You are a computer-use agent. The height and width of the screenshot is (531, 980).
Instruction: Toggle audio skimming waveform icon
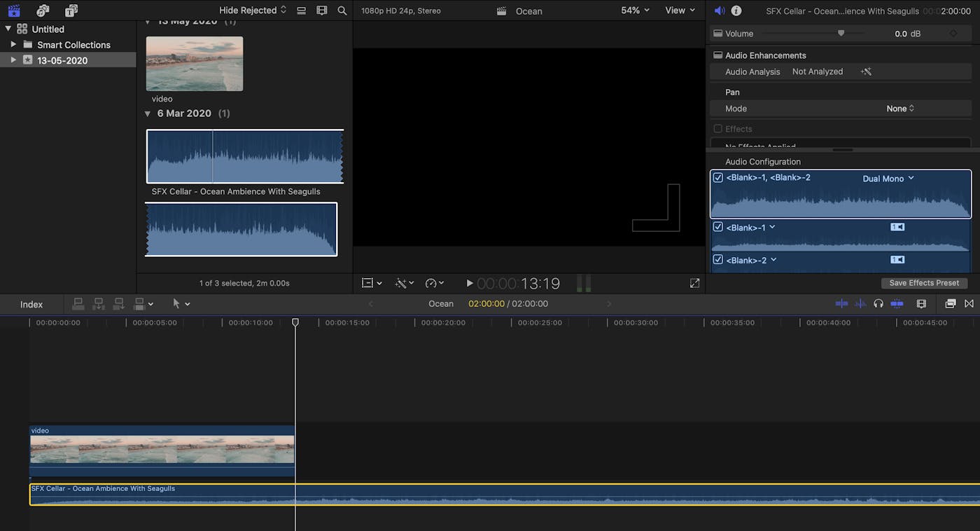860,303
